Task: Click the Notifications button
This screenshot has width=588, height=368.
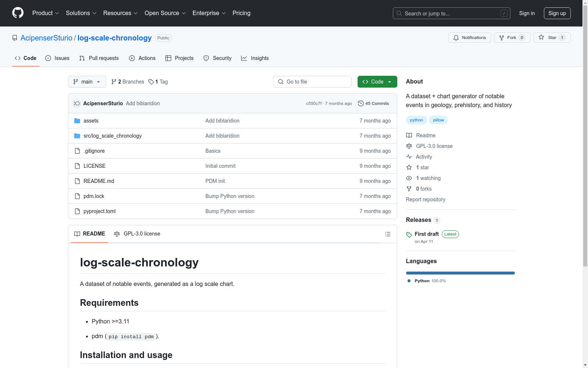Action: 470,38
